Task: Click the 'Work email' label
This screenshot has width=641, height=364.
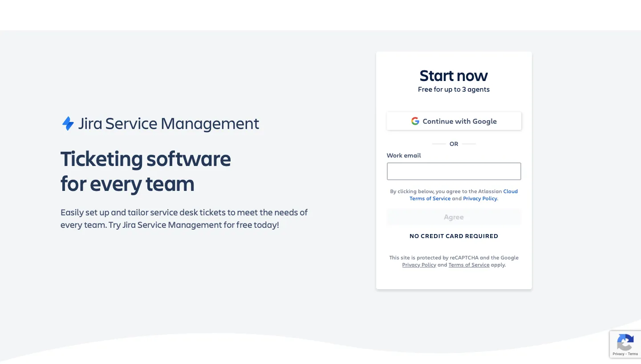Action: (404, 155)
